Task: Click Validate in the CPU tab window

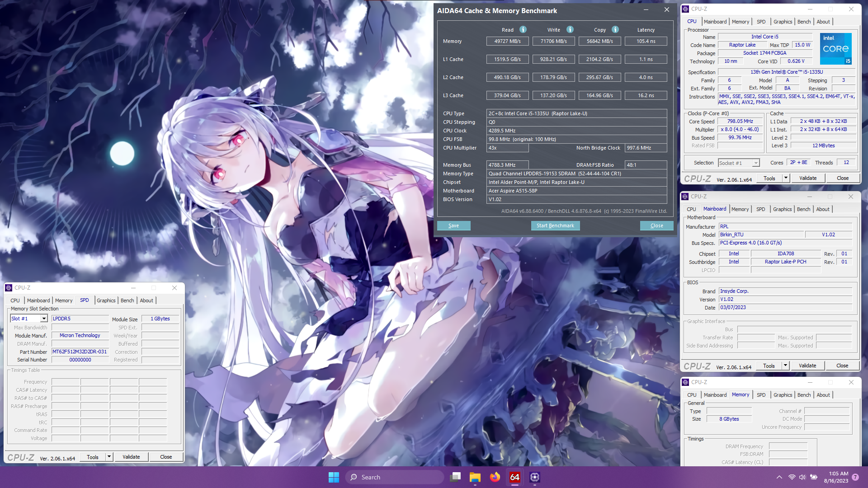Action: click(808, 178)
